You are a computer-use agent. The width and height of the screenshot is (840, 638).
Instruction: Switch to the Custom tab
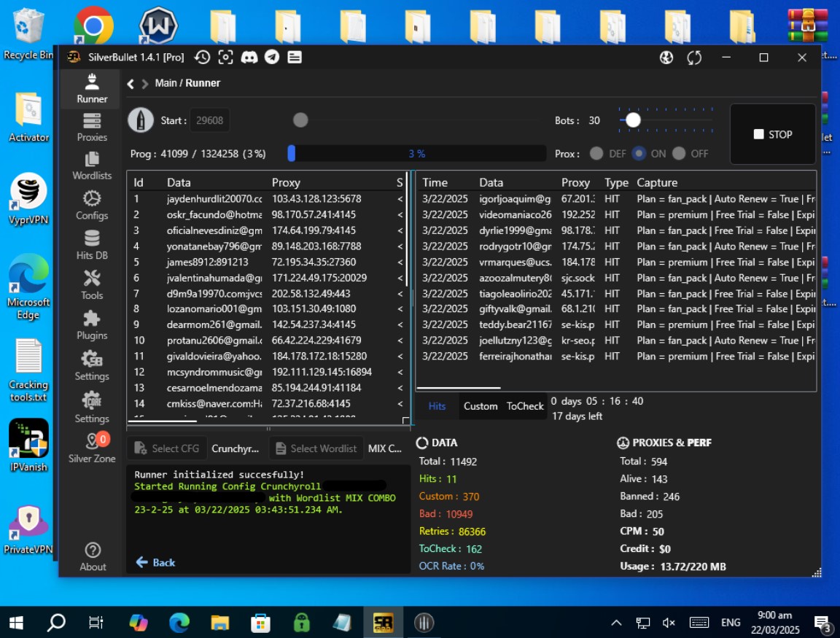click(481, 406)
